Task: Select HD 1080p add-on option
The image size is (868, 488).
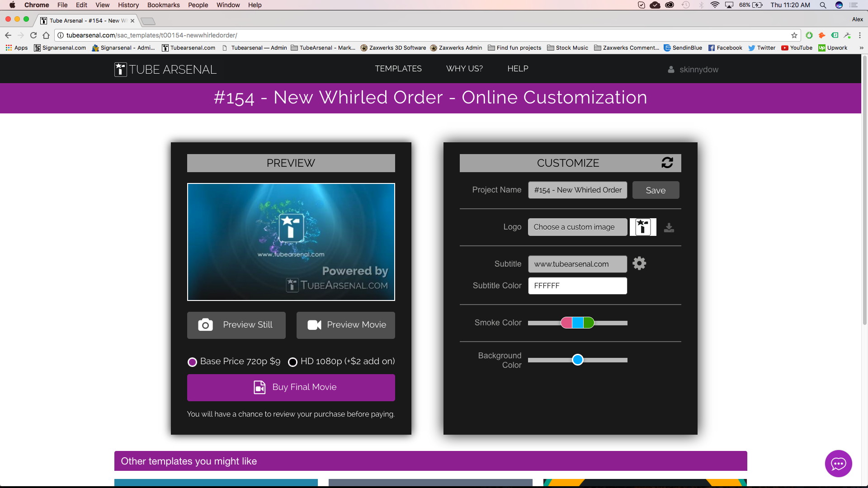Action: pyautogui.click(x=293, y=362)
